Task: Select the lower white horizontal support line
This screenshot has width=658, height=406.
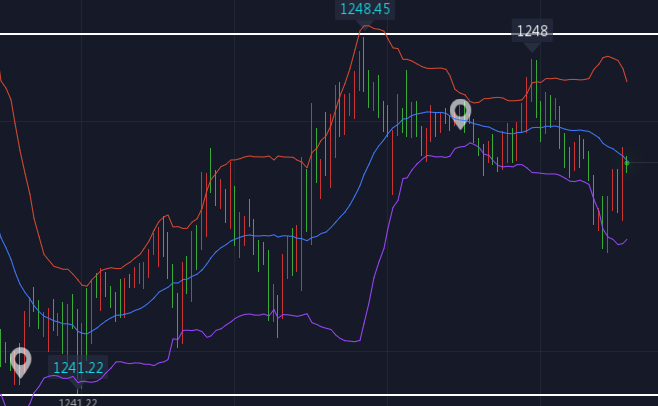Action: (300, 395)
